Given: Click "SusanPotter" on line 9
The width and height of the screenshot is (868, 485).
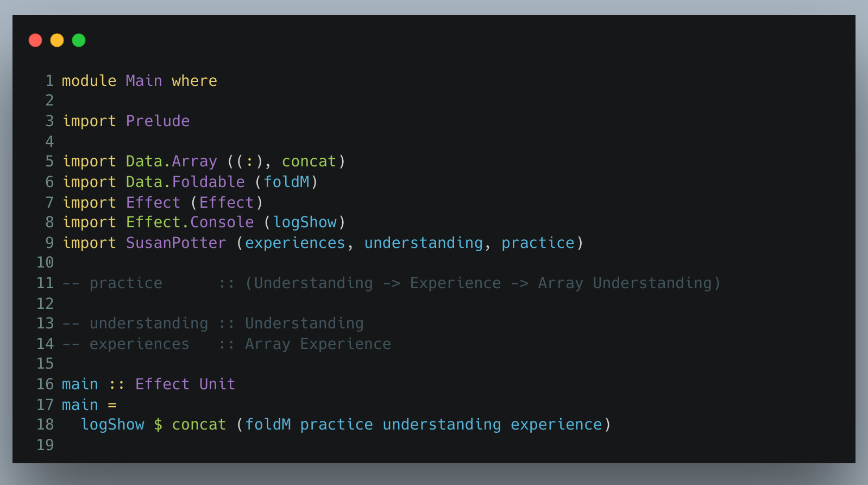Looking at the screenshot, I should (176, 242).
